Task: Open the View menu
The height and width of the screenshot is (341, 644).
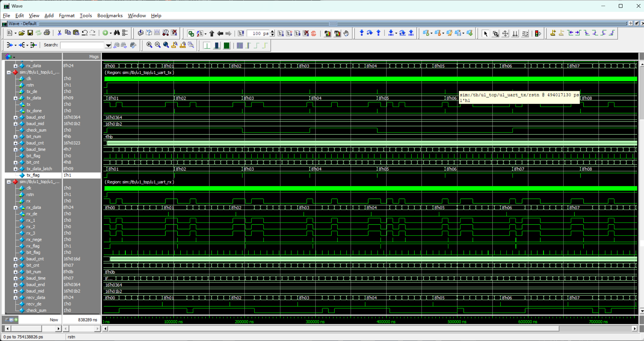Action: click(x=34, y=16)
